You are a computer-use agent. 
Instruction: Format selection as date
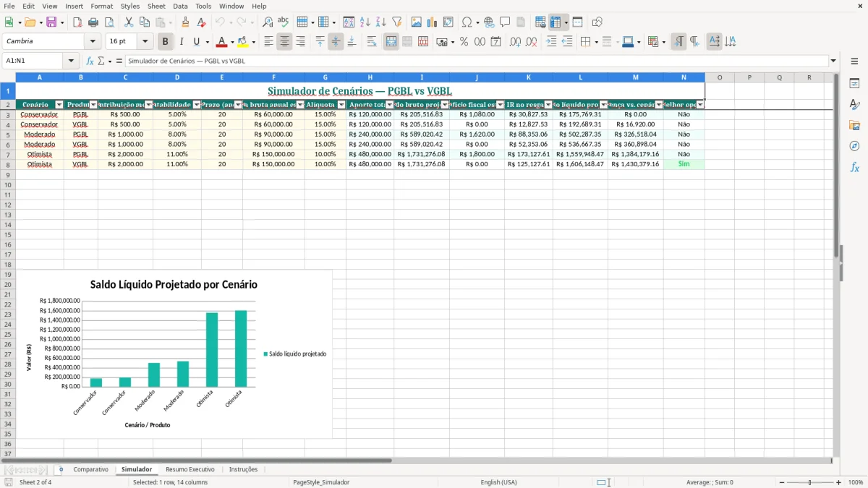point(496,42)
